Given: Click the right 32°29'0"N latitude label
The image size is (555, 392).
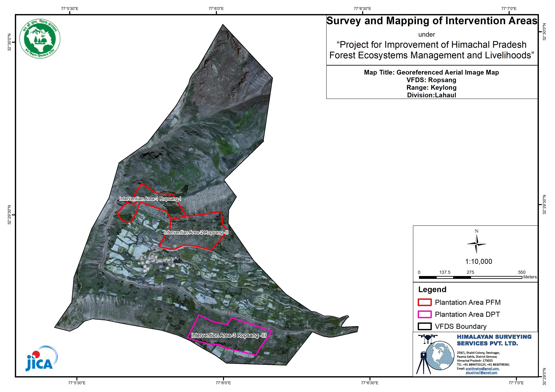Looking at the screenshot, I should [544, 377].
